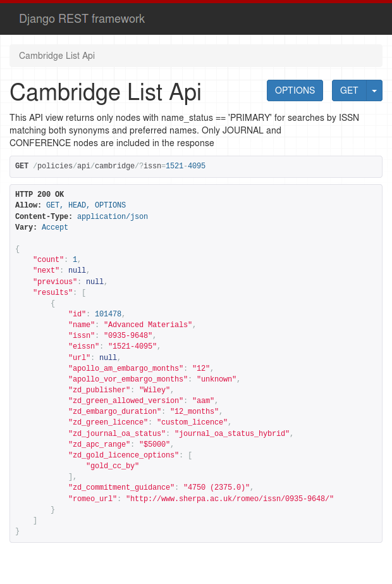Click the "journal_oa_status_hybrid" value

(232, 433)
